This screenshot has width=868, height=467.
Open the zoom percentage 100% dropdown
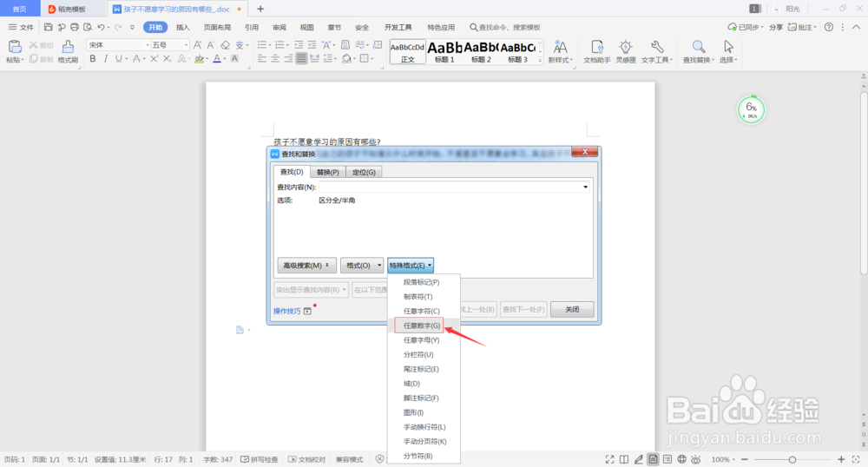point(724,459)
